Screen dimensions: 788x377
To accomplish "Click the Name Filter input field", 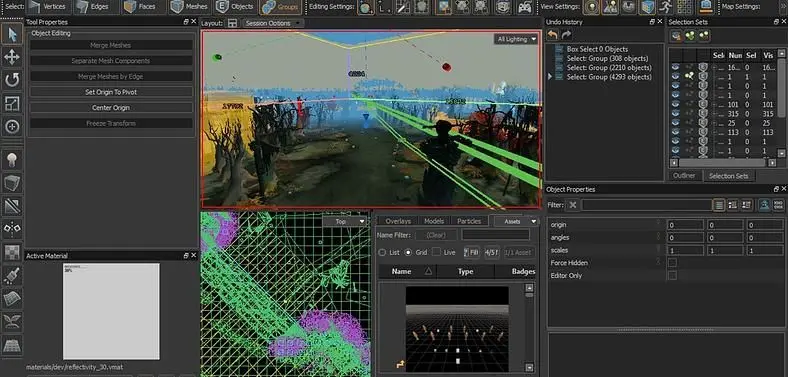I will (496, 235).
